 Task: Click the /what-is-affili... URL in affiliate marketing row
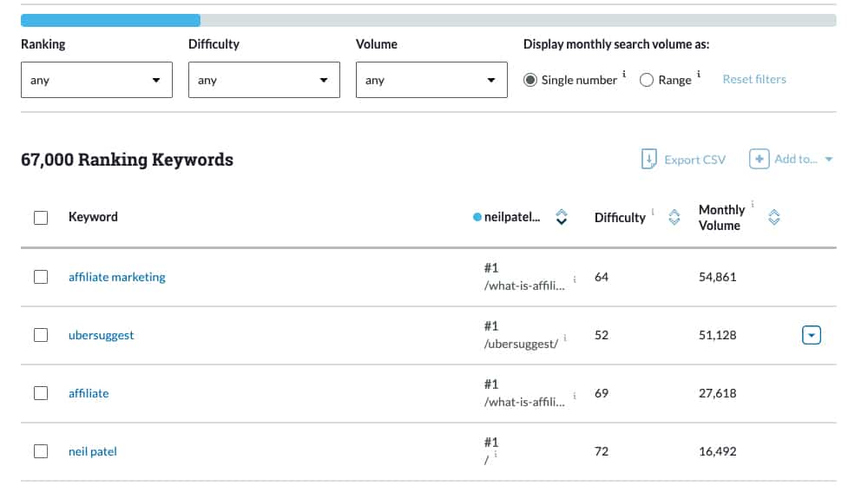pyautogui.click(x=524, y=286)
